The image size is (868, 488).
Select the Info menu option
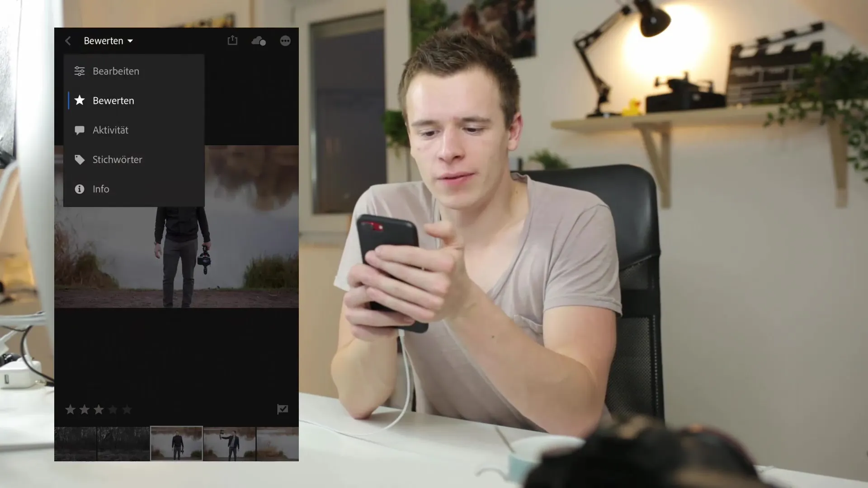pos(101,189)
